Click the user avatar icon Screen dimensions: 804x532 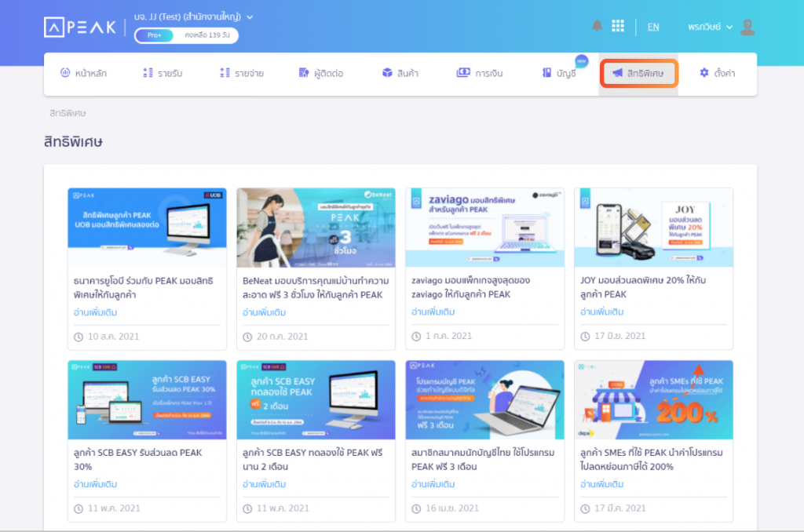pos(747,27)
